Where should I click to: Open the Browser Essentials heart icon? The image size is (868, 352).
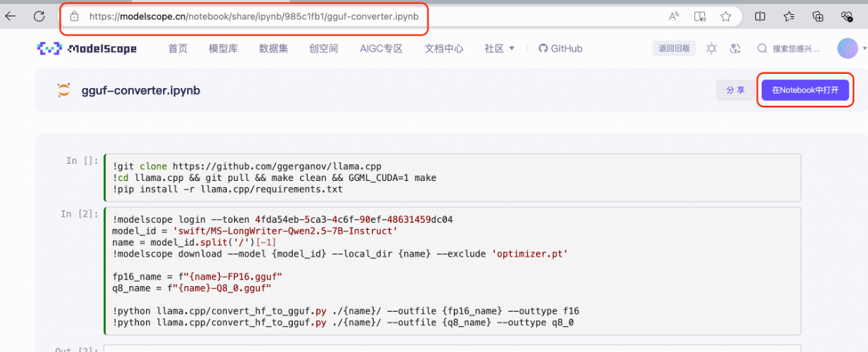[x=847, y=16]
